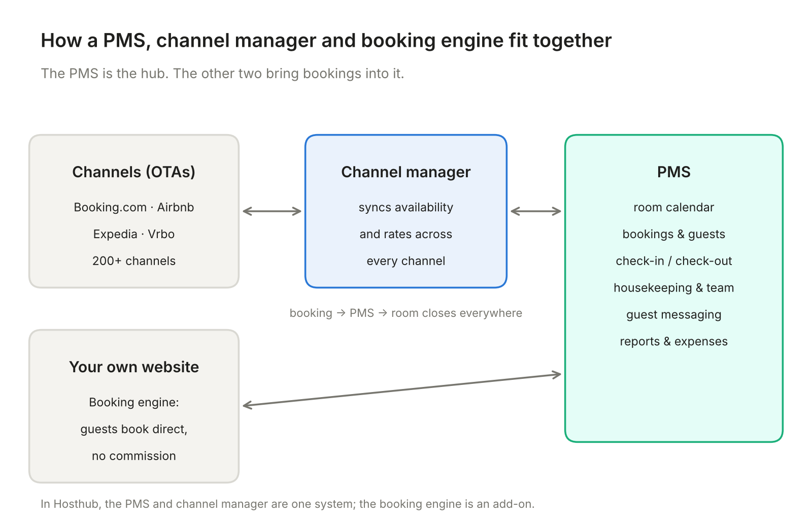Click the Hosthub footnote about the add-on
812x520 pixels.
288,504
